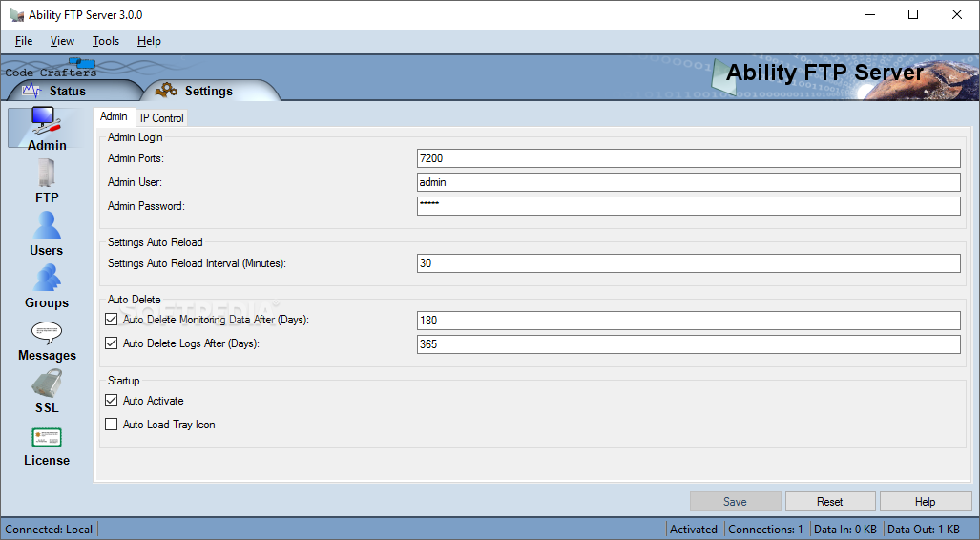
Task: Click the Admin Password input field
Action: pos(689,206)
